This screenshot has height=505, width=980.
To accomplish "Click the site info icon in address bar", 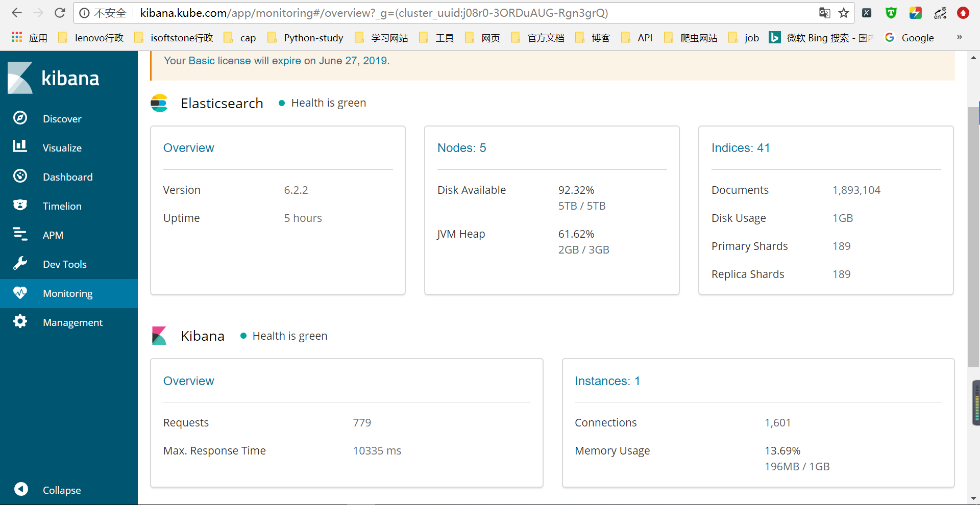I will [x=85, y=13].
